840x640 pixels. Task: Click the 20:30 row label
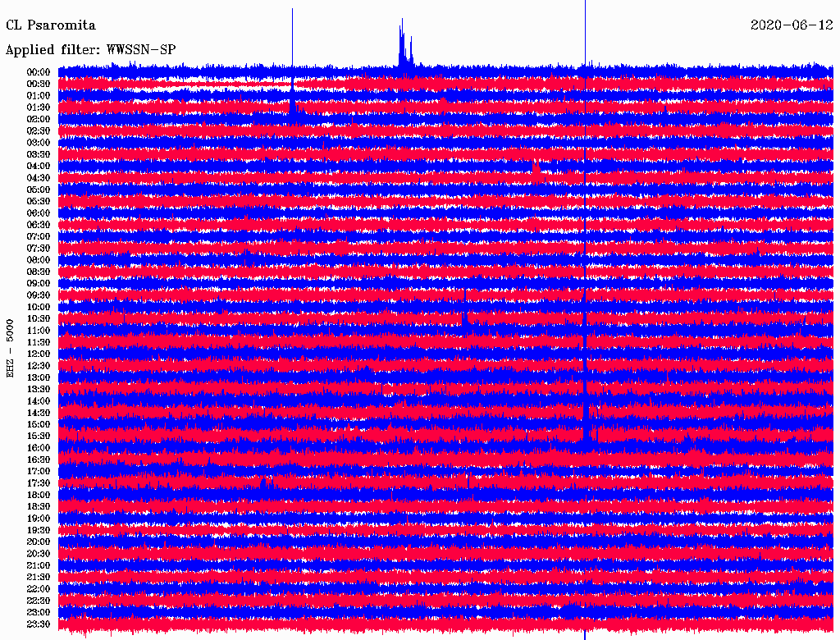click(39, 554)
